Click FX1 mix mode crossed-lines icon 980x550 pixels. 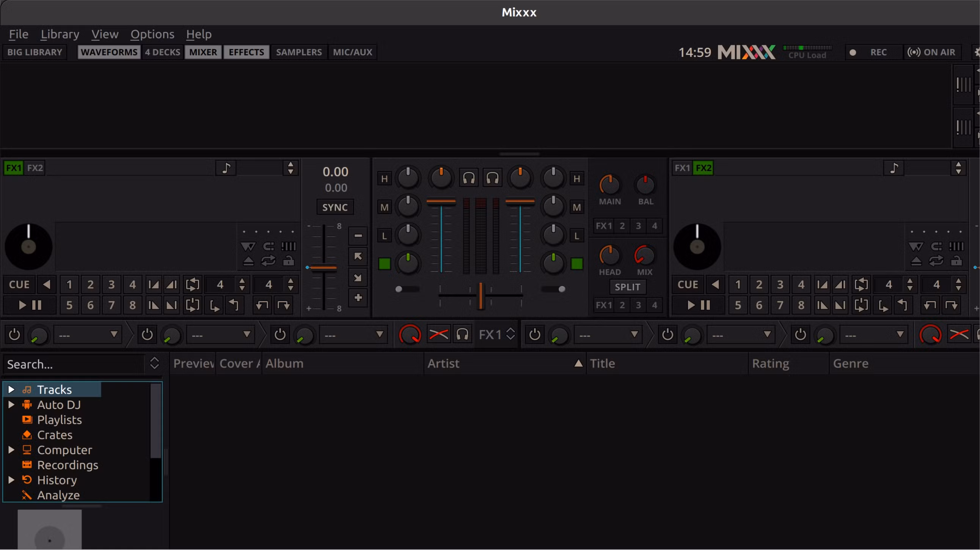click(x=439, y=334)
